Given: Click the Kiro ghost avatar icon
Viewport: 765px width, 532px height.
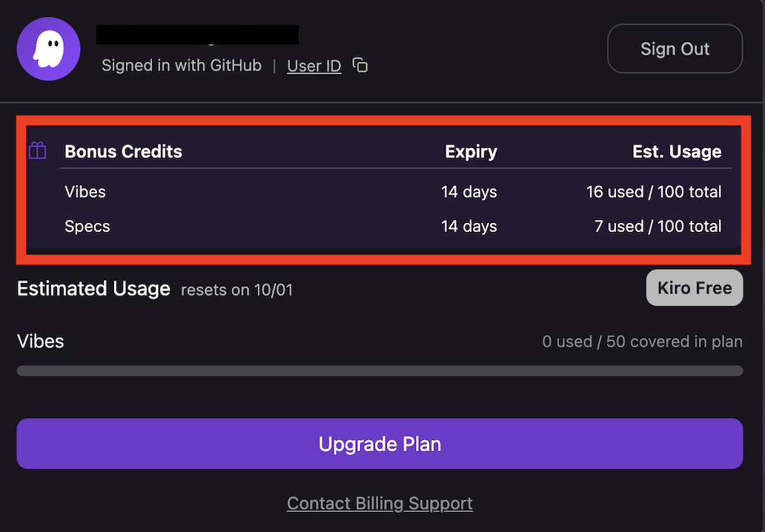Looking at the screenshot, I should point(48,49).
